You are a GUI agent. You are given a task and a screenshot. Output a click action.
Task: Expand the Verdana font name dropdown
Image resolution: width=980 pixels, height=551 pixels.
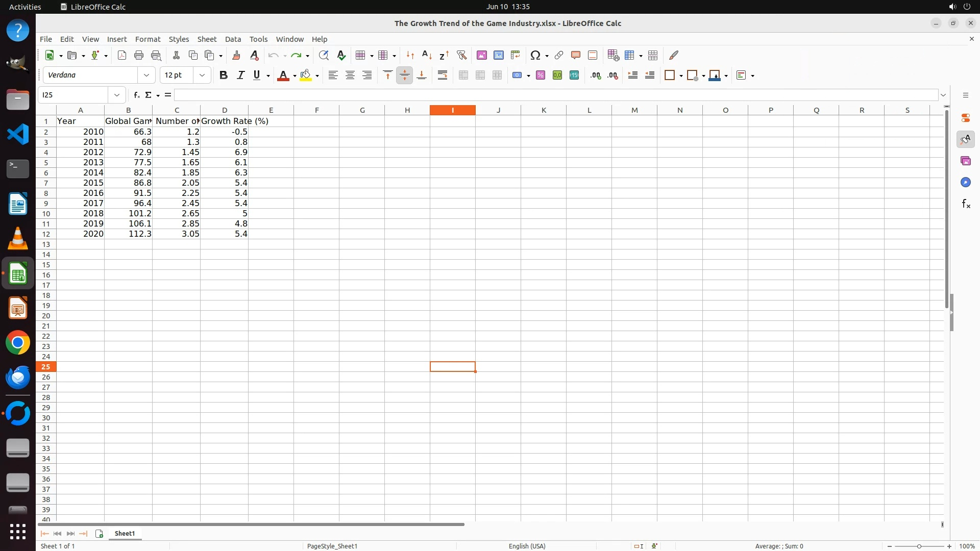[x=146, y=75]
